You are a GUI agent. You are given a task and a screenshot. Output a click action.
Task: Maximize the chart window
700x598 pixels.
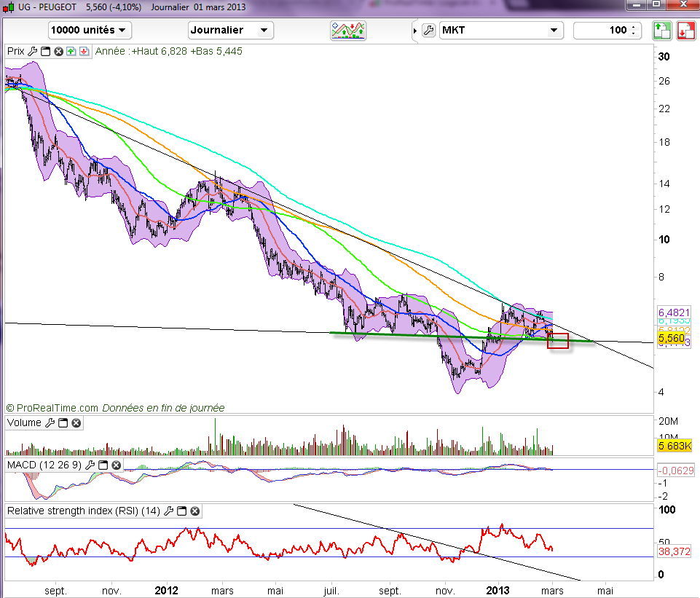(656, 5)
